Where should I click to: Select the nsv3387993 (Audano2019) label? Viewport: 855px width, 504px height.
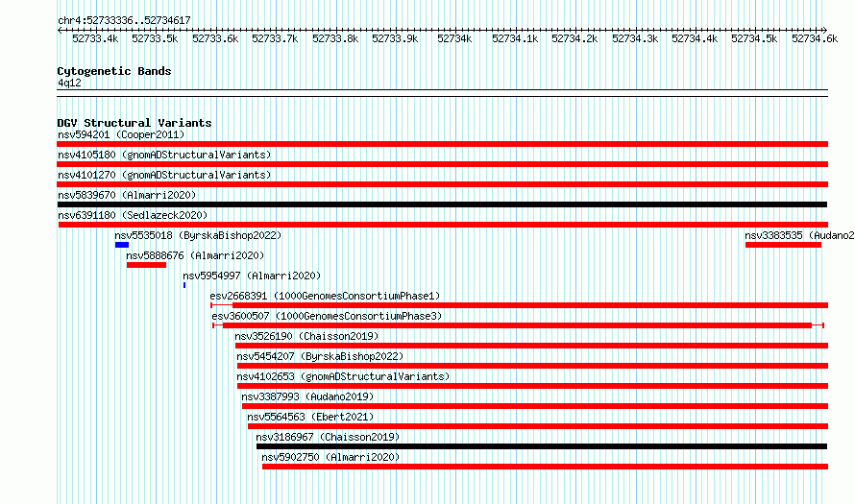307,396
